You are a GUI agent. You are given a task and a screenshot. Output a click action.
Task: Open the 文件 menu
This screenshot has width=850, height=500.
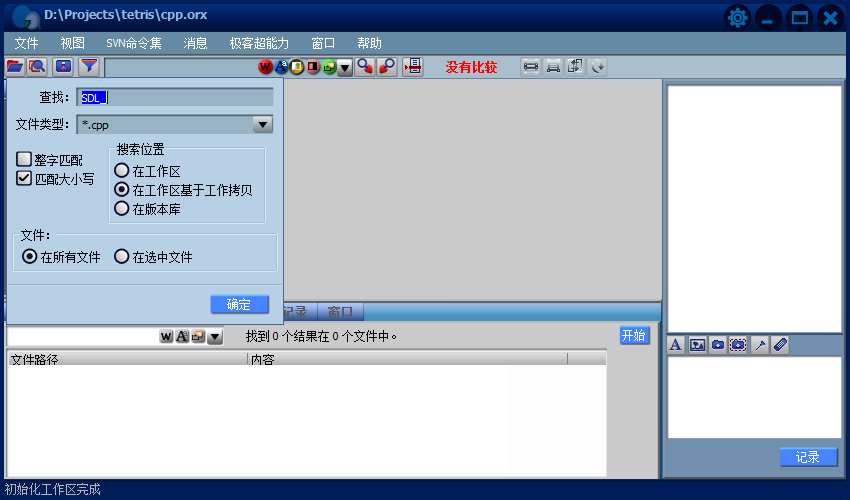click(26, 43)
